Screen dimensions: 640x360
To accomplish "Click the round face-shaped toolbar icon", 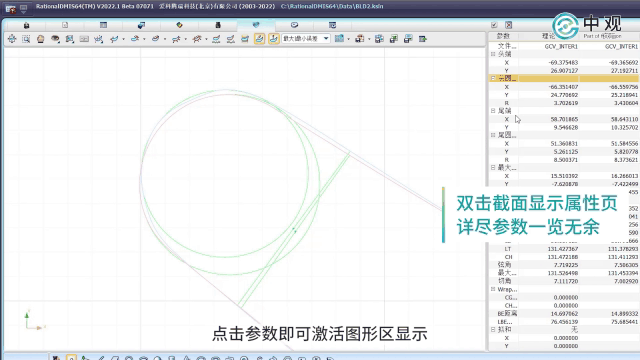I will point(40,39).
